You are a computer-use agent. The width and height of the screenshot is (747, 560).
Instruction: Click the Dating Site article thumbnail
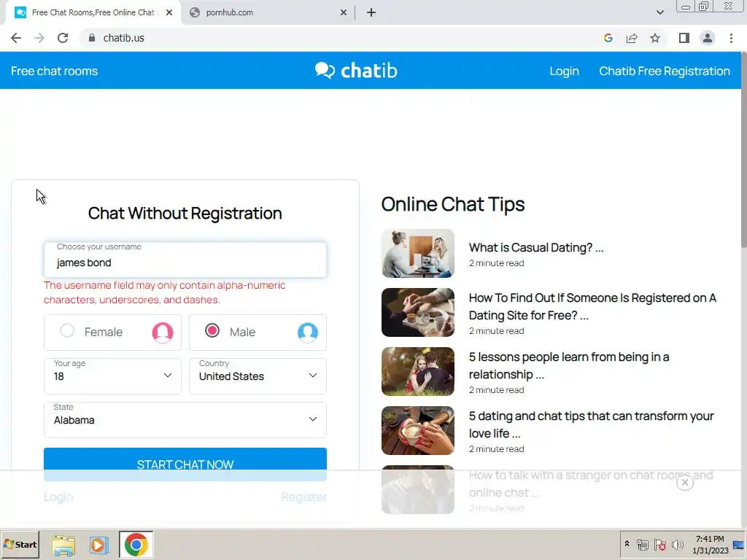(x=418, y=312)
